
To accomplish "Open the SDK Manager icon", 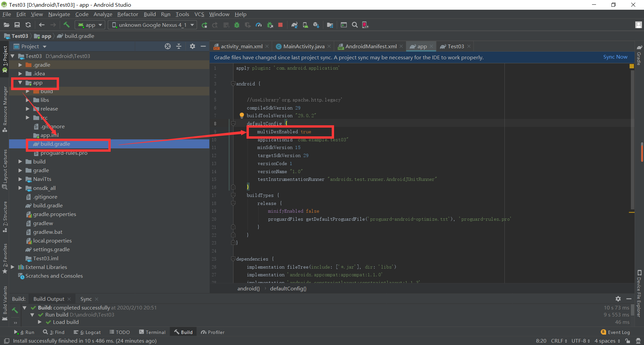I will point(316,25).
